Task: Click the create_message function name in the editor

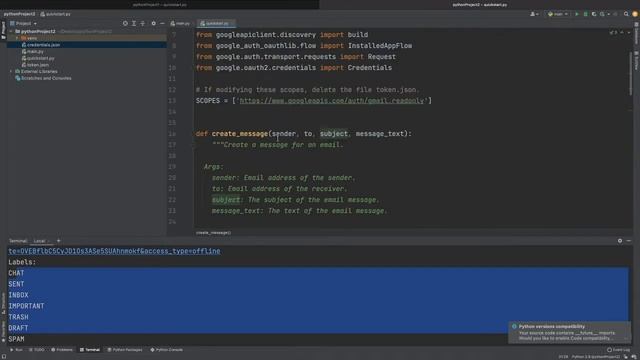Action: [240, 134]
